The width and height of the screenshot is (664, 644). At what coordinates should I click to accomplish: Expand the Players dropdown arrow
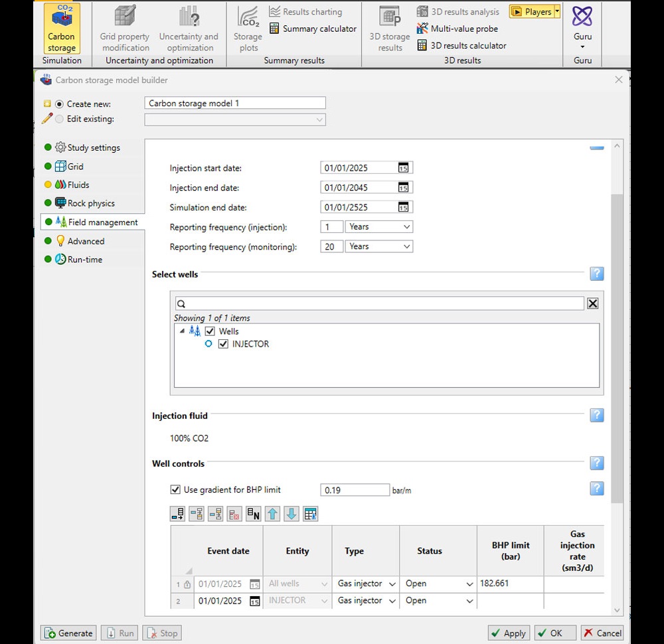pos(557,12)
